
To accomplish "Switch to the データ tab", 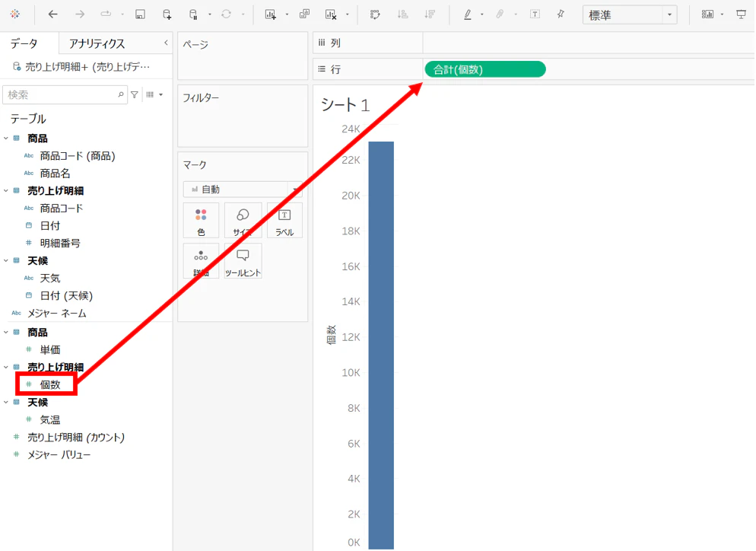I will [24, 44].
